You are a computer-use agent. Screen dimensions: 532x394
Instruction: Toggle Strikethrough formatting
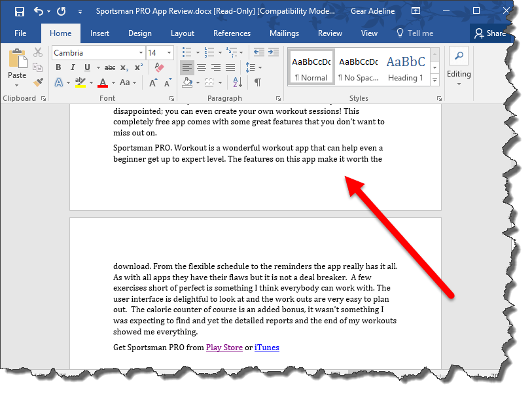click(110, 67)
